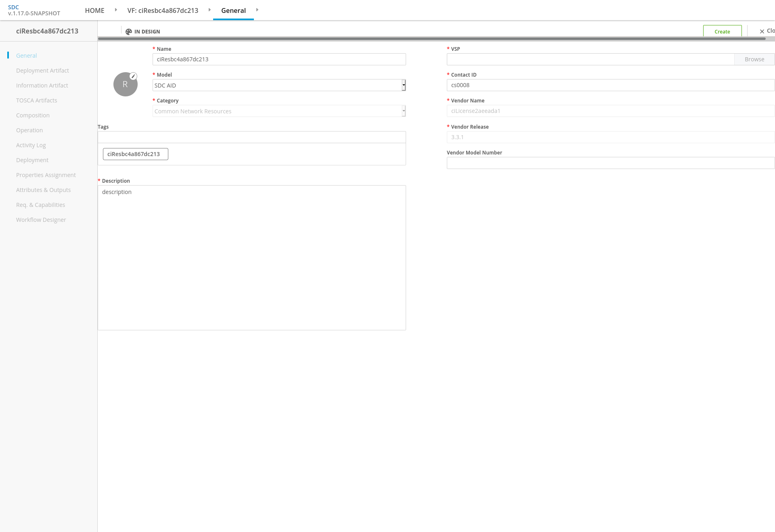775x532 pixels.
Task: Open the Deployment sidebar item
Action: click(32, 160)
